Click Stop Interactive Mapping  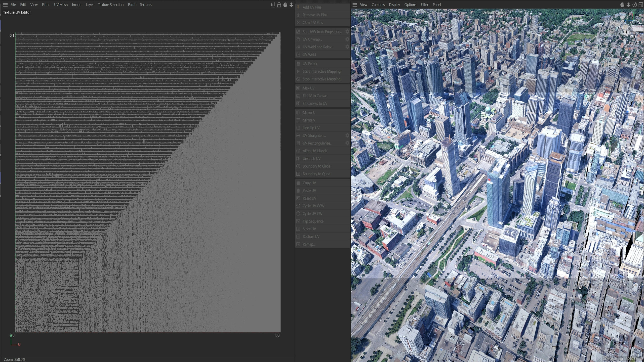(x=323, y=79)
